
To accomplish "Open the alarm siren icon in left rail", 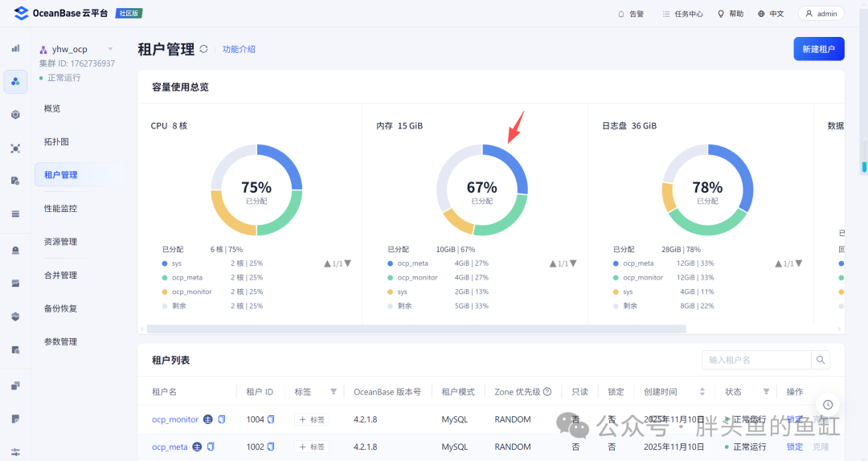I will 15,250.
